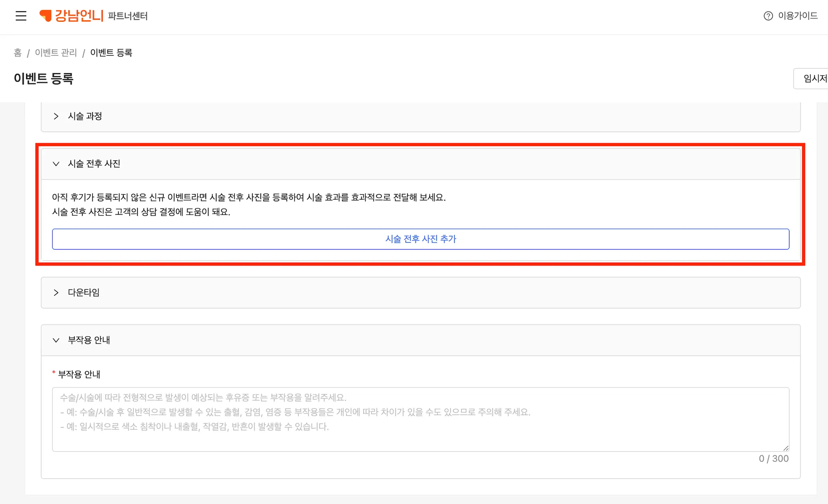Focus the 부작용 안내 text area
Viewport: 828px width, 504px height.
pos(420,419)
